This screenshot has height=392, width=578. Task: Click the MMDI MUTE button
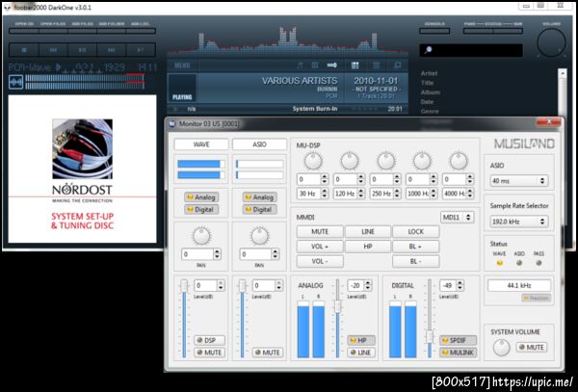(x=320, y=232)
